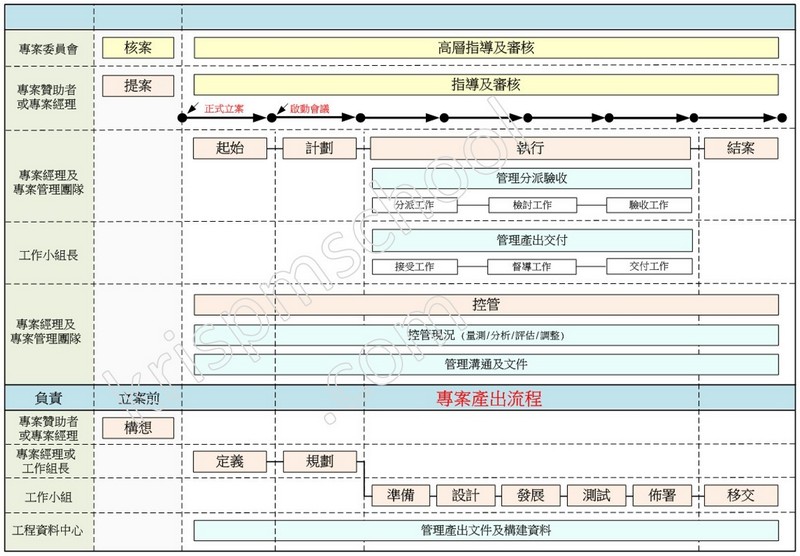The image size is (800, 556).
Task: Click the red 專案產出流程 heading
Action: (x=489, y=399)
